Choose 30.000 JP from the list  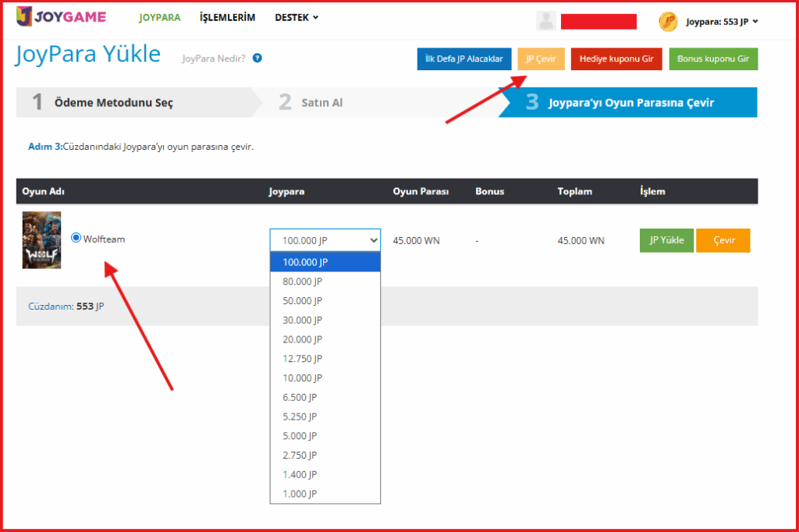coord(325,320)
